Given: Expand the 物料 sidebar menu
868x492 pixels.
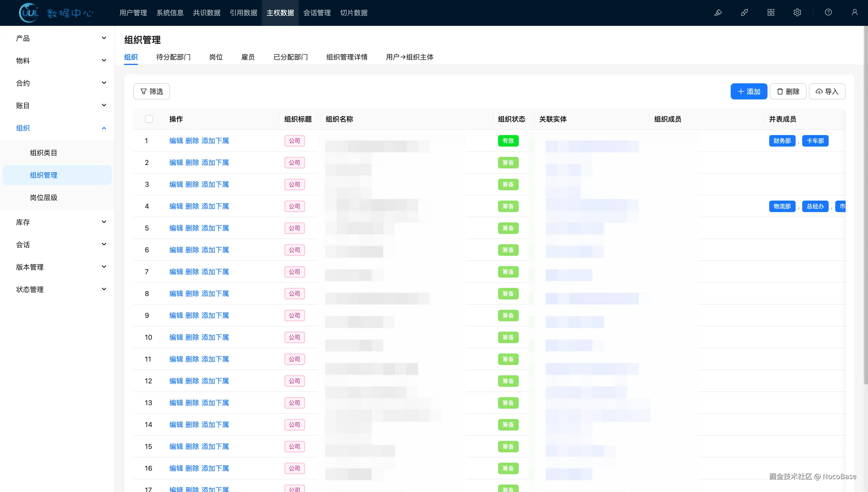Looking at the screenshot, I should click(57, 60).
